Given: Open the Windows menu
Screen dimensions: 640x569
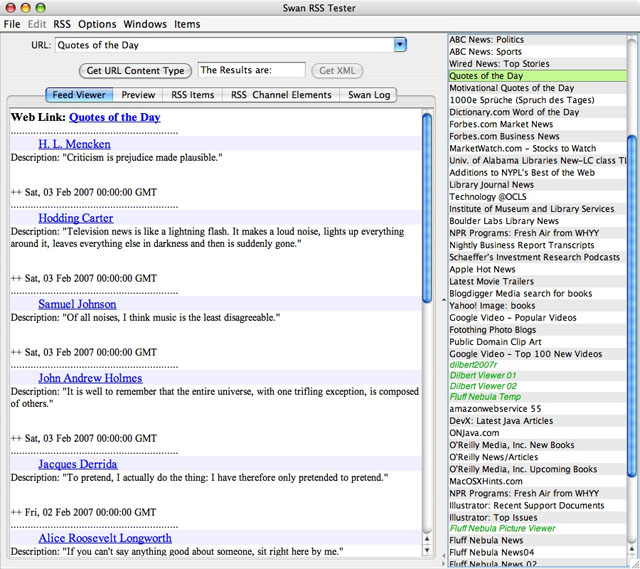Looking at the screenshot, I should 145,24.
